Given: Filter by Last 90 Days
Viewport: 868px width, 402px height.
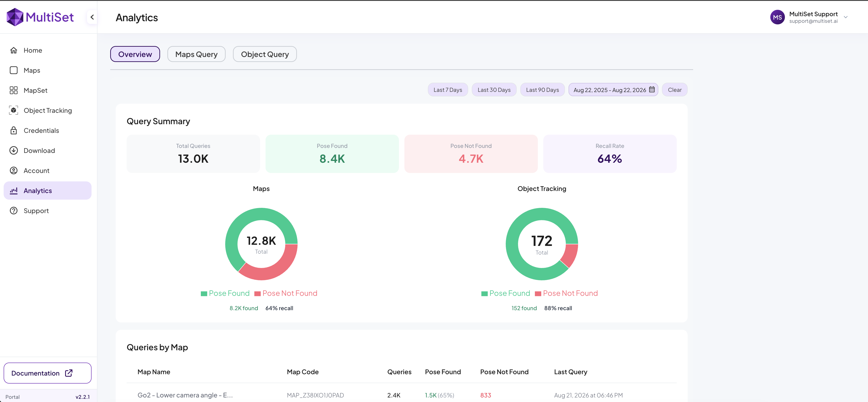Looking at the screenshot, I should [542, 90].
